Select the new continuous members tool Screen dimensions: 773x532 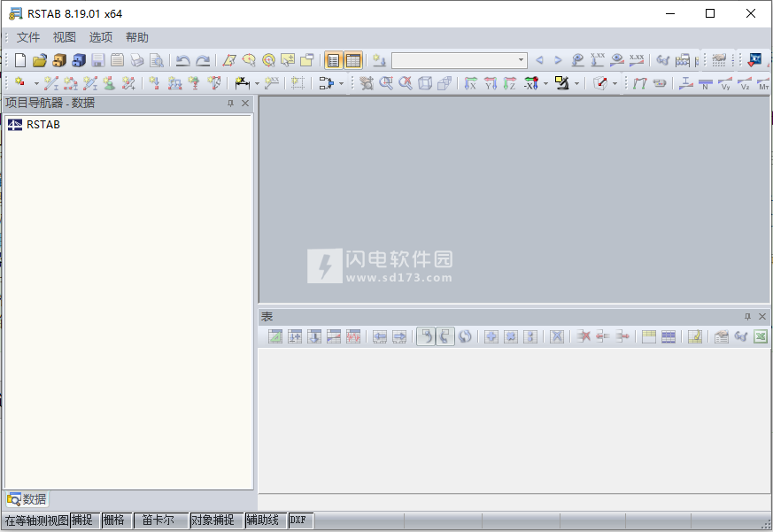71,83
